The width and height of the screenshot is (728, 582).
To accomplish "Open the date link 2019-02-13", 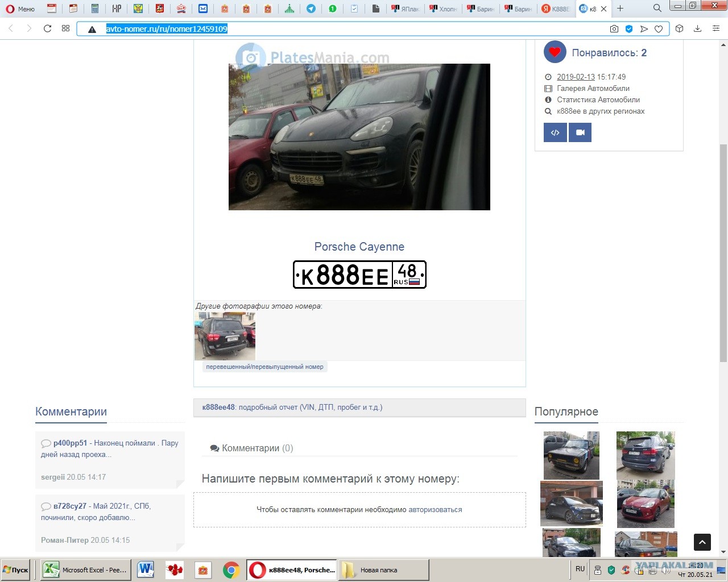I will (576, 77).
